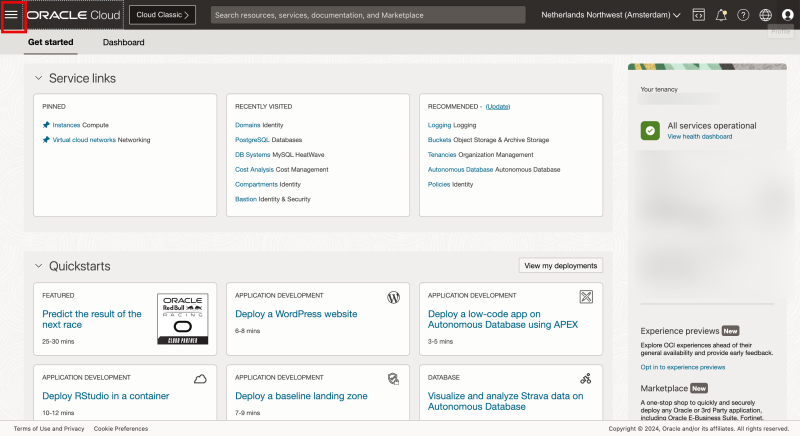The height and width of the screenshot is (436, 800).
Task: Open the help question mark icon
Action: (743, 15)
